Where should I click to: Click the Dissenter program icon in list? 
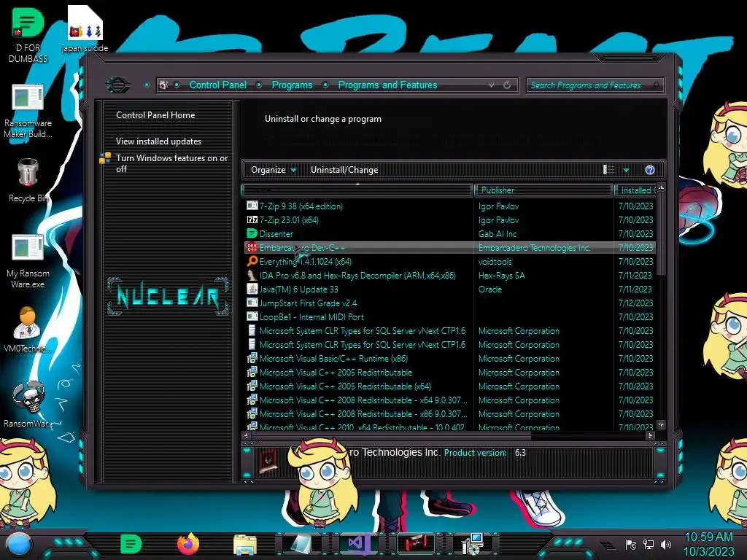(x=252, y=233)
